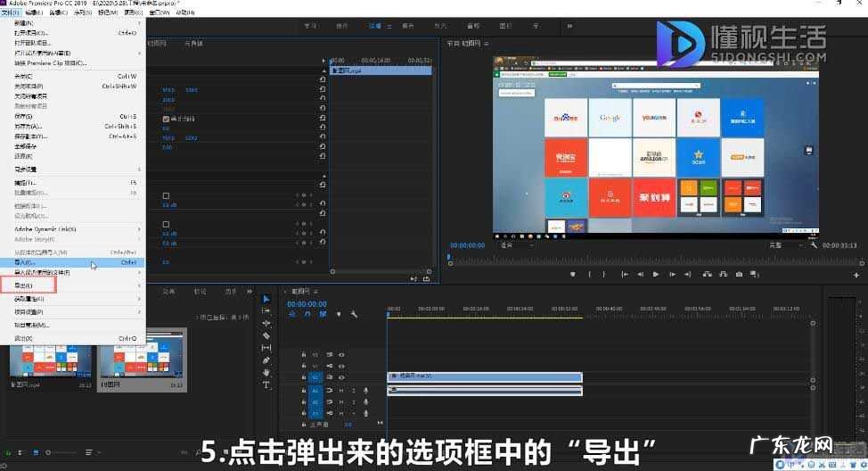
Task: Click project panel thumbnail zoom slider
Action: coord(61,453)
